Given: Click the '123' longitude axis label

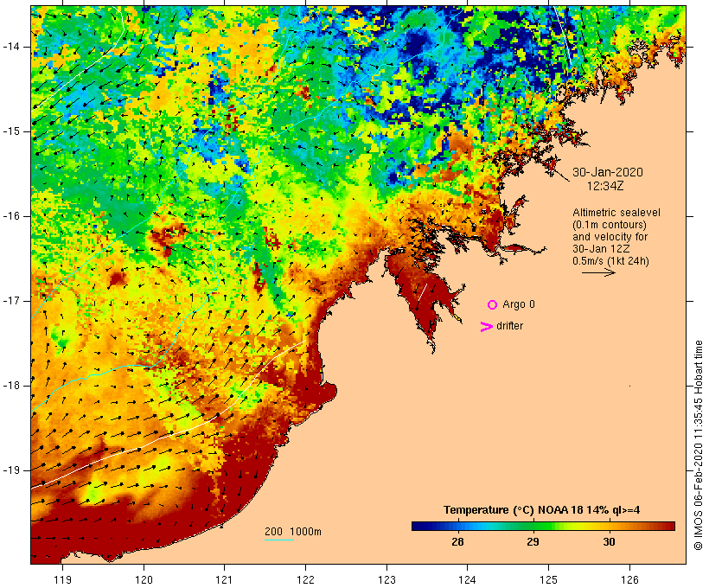Looking at the screenshot, I should pyautogui.click(x=386, y=579).
